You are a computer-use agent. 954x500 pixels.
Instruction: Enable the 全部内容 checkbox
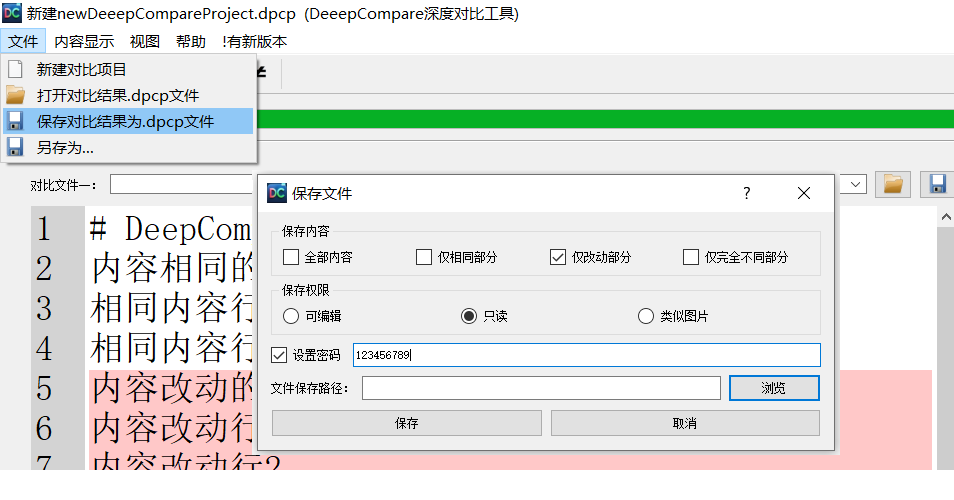pyautogui.click(x=291, y=257)
